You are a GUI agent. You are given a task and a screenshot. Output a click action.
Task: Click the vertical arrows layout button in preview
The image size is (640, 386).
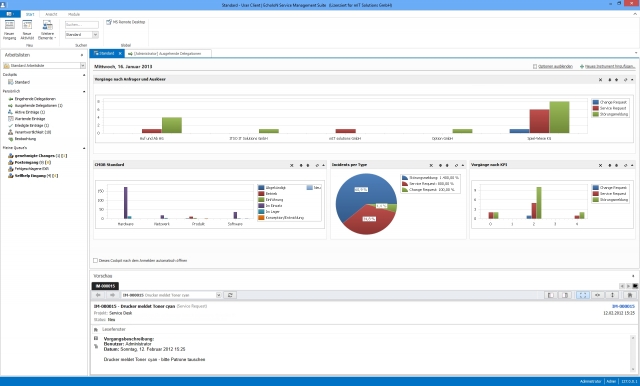pos(612,295)
